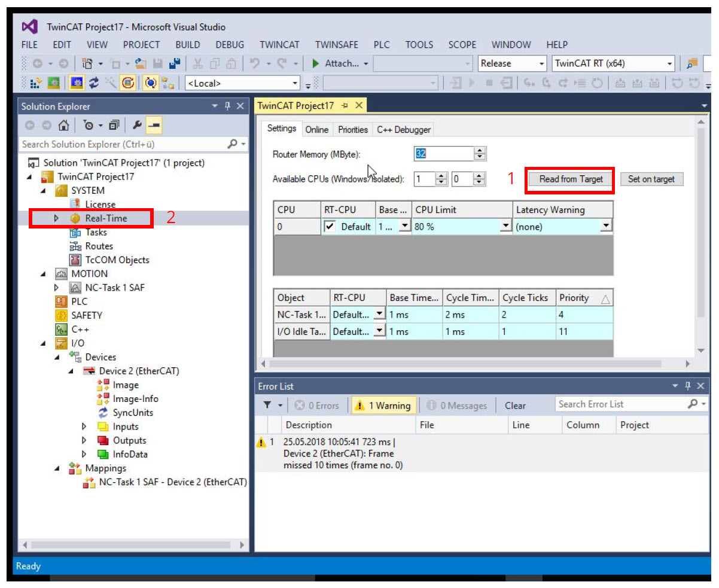The width and height of the screenshot is (719, 588).
Task: Click the Home icon in Solution Explorer
Action: tap(63, 125)
